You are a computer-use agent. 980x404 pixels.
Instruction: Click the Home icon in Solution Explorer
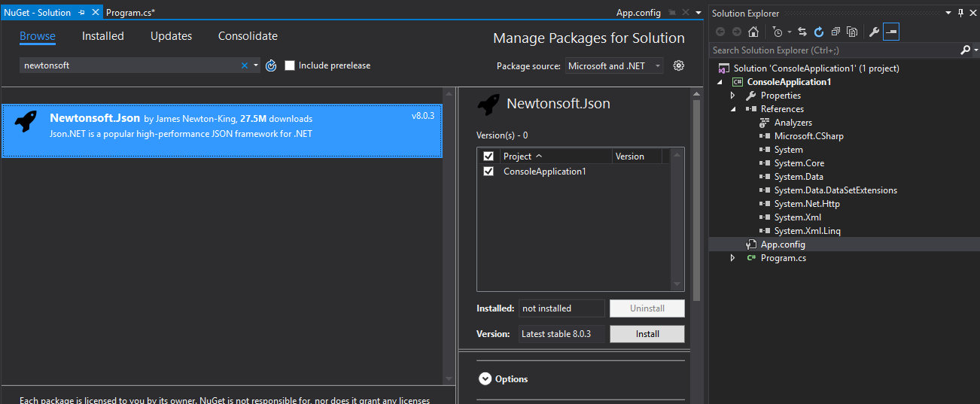pyautogui.click(x=753, y=32)
